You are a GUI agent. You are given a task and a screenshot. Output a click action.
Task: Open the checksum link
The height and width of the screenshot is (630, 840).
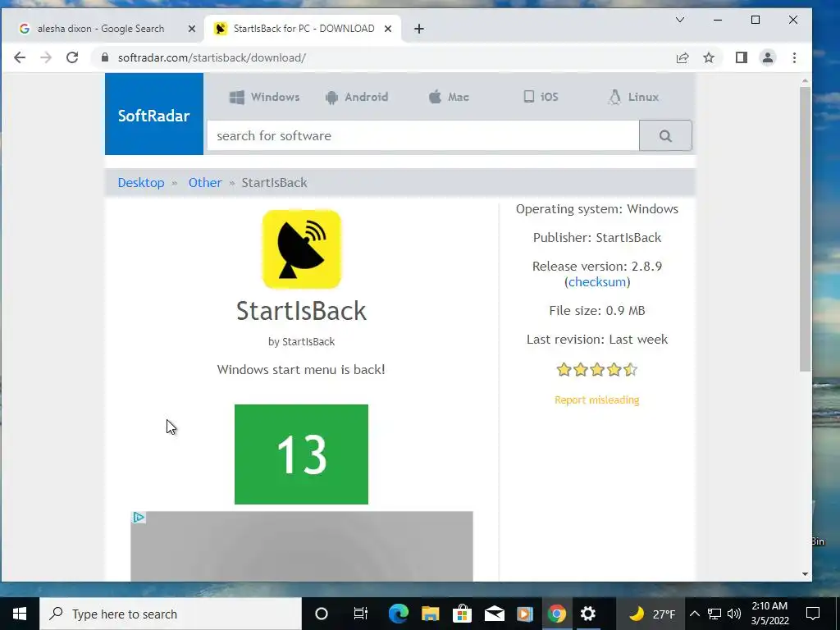click(597, 282)
